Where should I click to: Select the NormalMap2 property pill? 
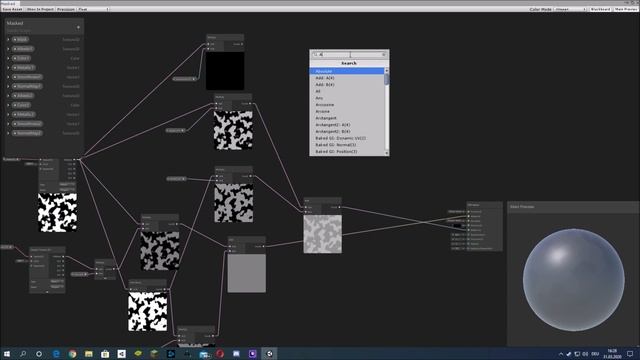point(27,133)
